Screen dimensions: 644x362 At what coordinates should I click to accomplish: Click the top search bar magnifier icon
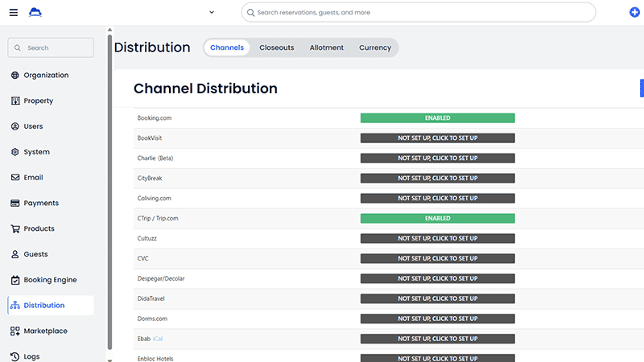tap(250, 13)
